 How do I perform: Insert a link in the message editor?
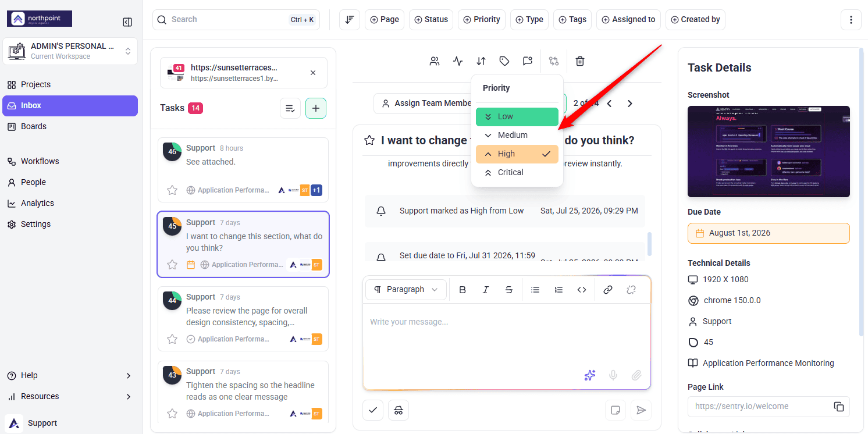click(x=608, y=290)
